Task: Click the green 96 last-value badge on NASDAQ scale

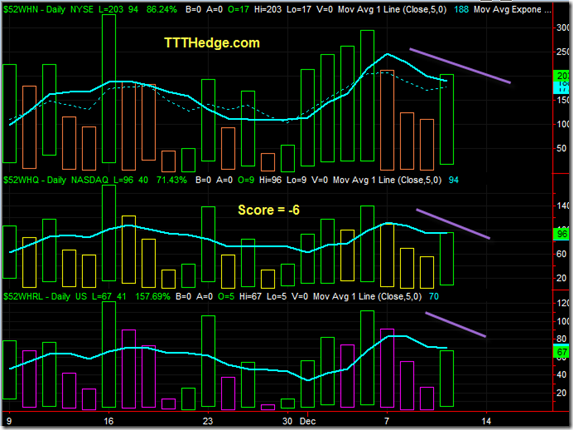Action: (x=562, y=234)
